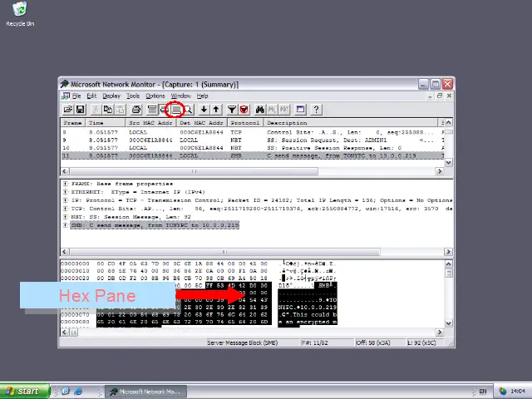Open the display filter funnel icon
Viewport: 532px width, 399px height.
click(x=232, y=109)
